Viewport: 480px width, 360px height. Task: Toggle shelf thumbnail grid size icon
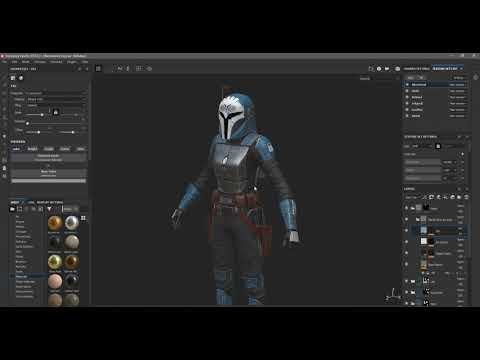pos(83,218)
